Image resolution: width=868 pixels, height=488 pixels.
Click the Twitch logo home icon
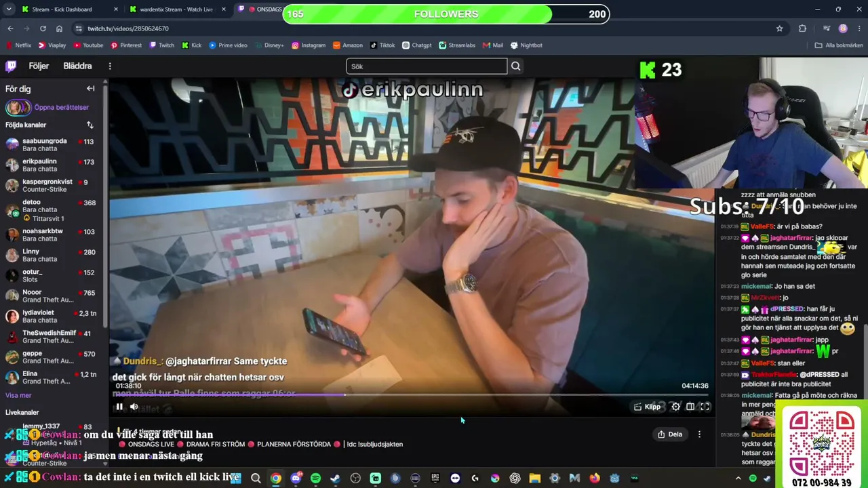click(x=11, y=66)
